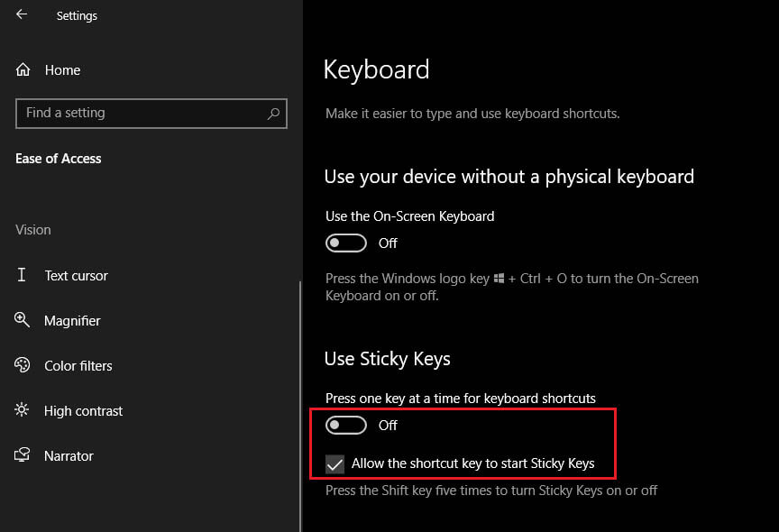Click the Use Sticky Keys heading
This screenshot has height=532, width=779.
387,359
